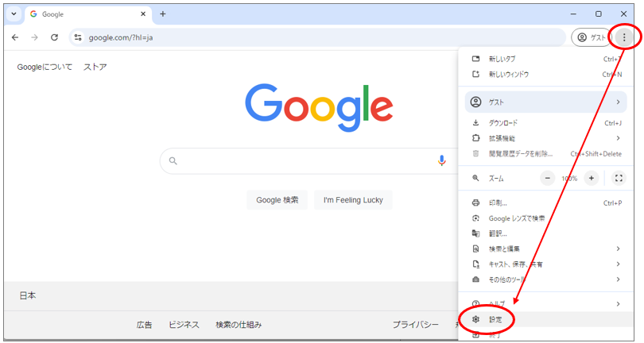The width and height of the screenshot is (644, 343).
Task: Click inside the Google search box
Action: (302, 160)
